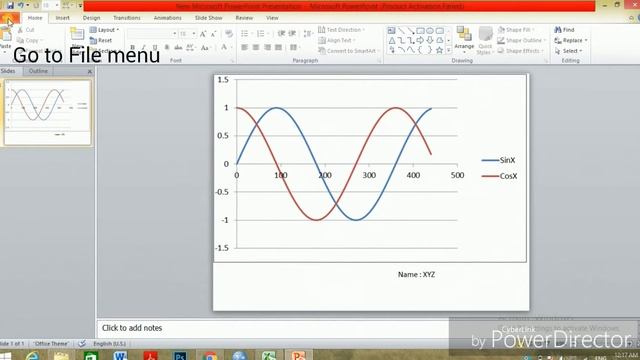Image resolution: width=640 pixels, height=360 pixels.
Task: Click the notes area to add notes
Action: [273, 328]
